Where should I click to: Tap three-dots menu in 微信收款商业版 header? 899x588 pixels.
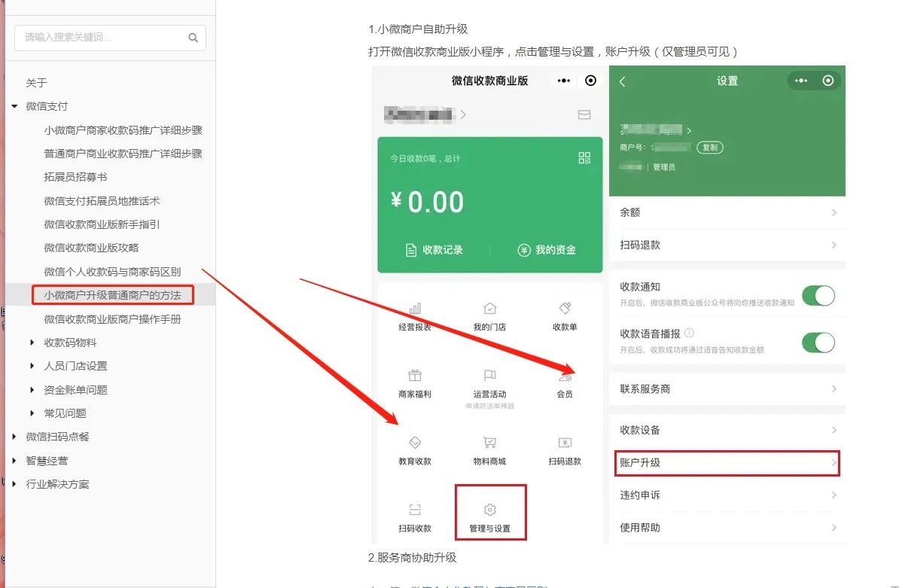click(564, 81)
